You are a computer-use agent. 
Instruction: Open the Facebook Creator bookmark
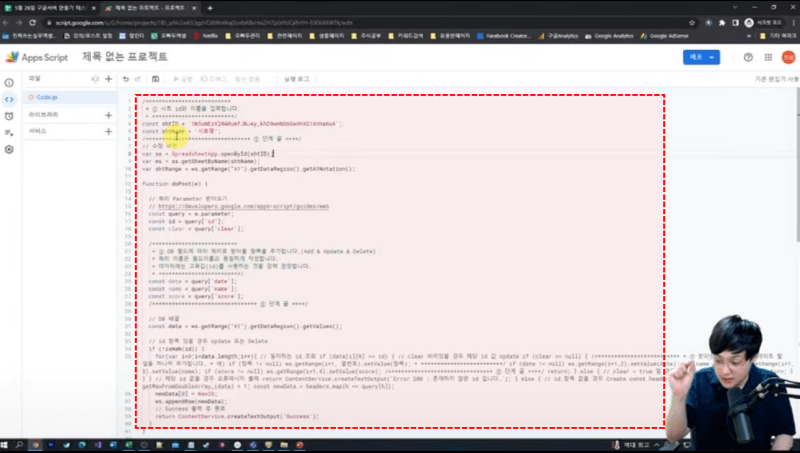(504, 36)
